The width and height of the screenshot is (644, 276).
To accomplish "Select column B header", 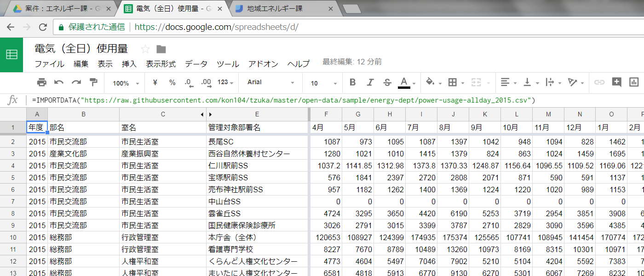I will coord(83,115).
